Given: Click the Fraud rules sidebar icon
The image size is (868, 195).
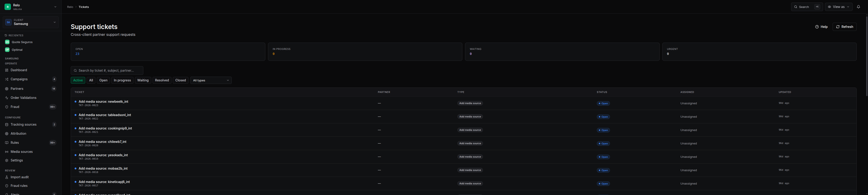Looking at the screenshot, I should pyautogui.click(x=6, y=186).
